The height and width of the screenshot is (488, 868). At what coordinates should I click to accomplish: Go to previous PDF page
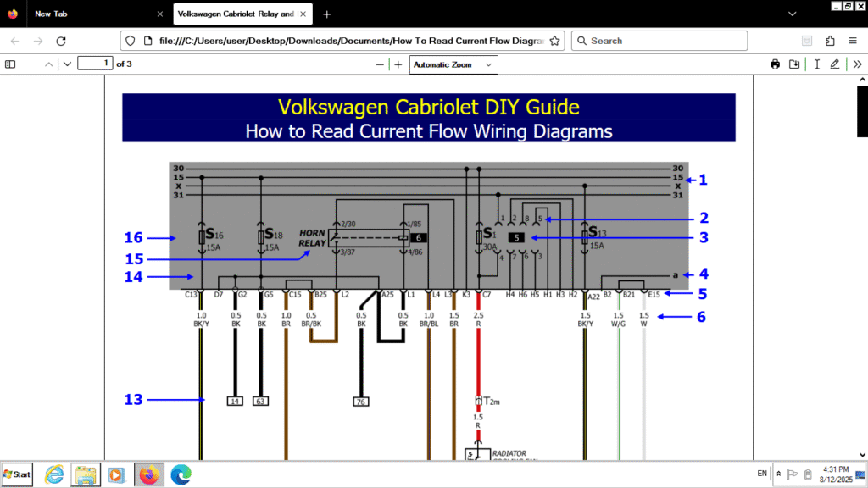pos(48,64)
